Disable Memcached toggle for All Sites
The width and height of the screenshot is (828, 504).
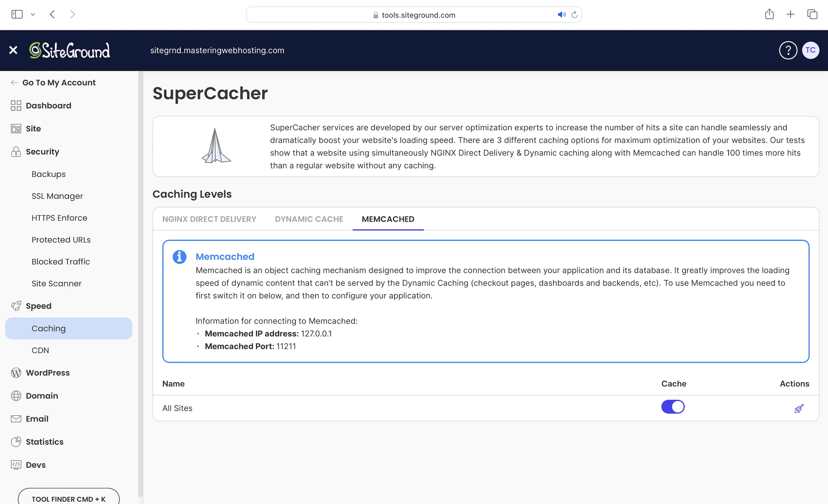click(673, 407)
